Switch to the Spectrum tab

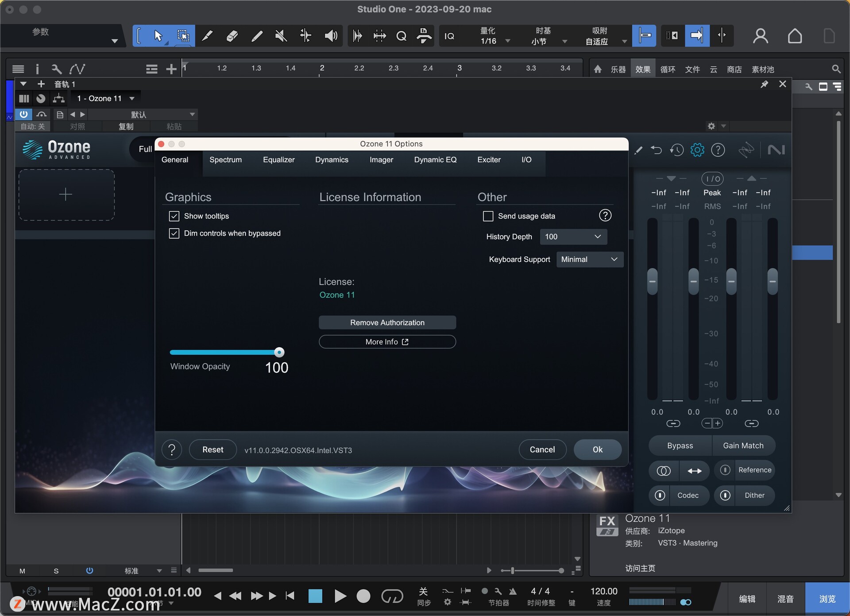click(225, 160)
